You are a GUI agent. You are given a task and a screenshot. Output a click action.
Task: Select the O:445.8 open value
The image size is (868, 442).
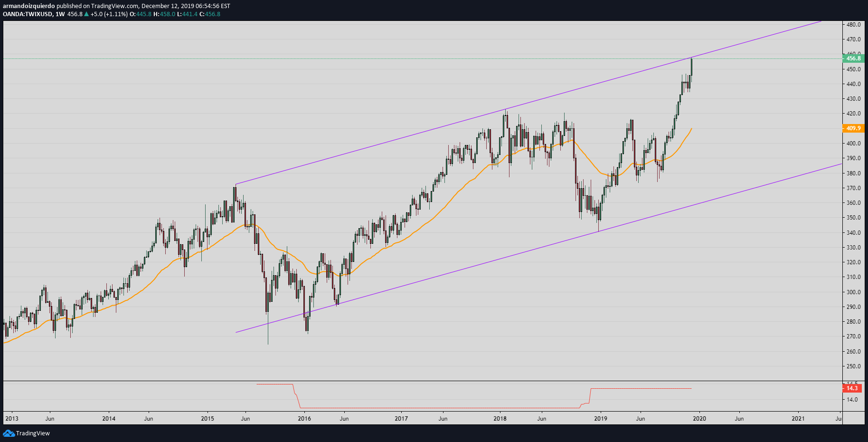pos(141,14)
